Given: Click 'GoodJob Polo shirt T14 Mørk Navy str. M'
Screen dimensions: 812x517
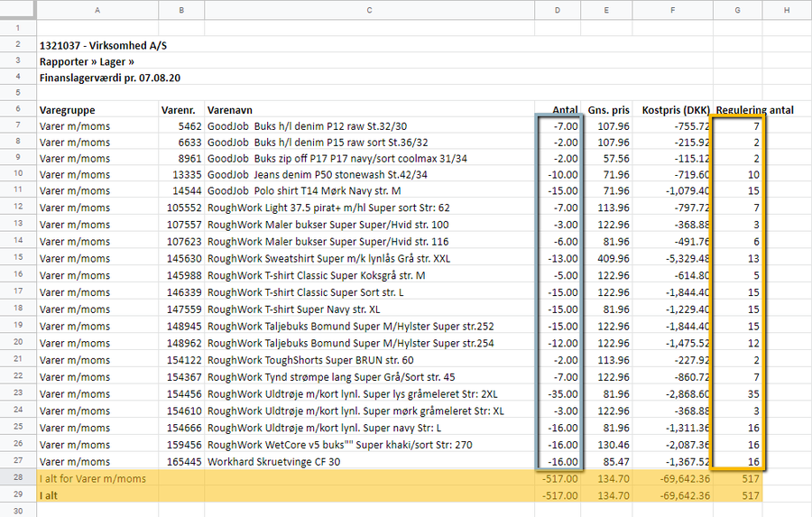Looking at the screenshot, I should pyautogui.click(x=304, y=190).
